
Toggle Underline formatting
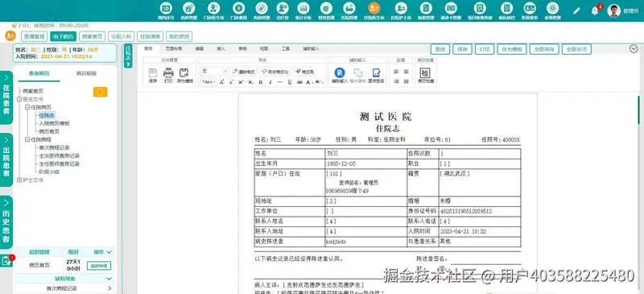tap(290, 82)
